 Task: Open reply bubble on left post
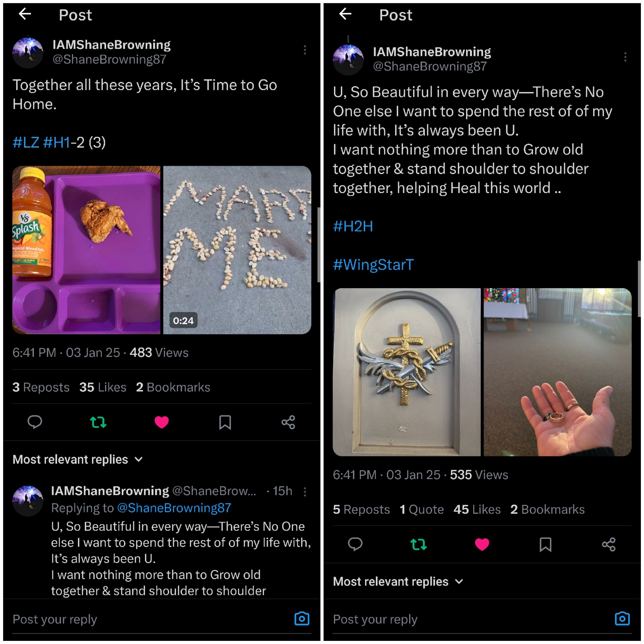pos(35,422)
